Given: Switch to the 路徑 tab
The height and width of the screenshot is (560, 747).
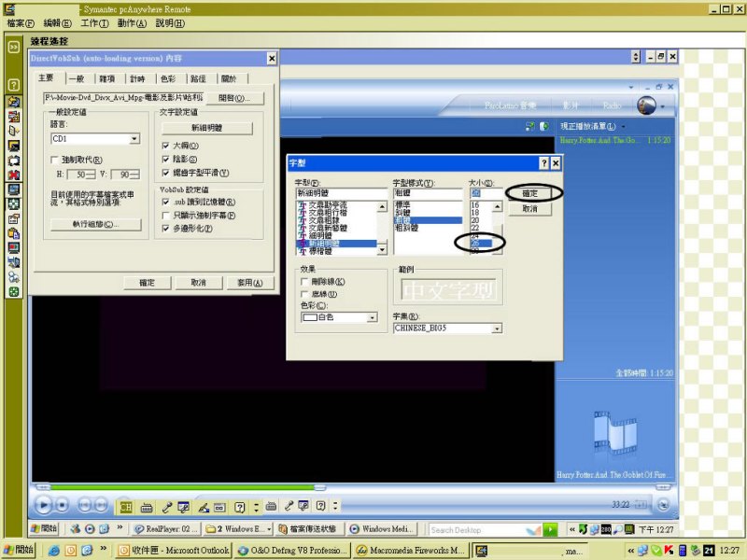Looking at the screenshot, I should (198, 79).
